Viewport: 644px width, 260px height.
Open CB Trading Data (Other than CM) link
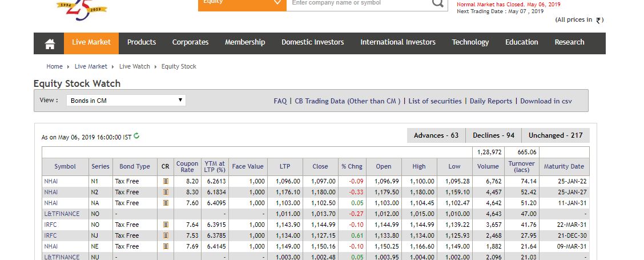click(348, 101)
